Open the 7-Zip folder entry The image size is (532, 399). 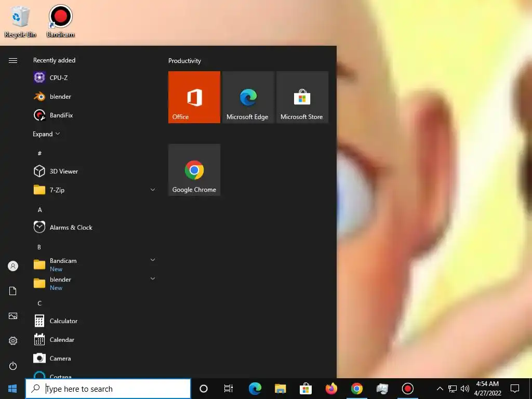pos(94,190)
